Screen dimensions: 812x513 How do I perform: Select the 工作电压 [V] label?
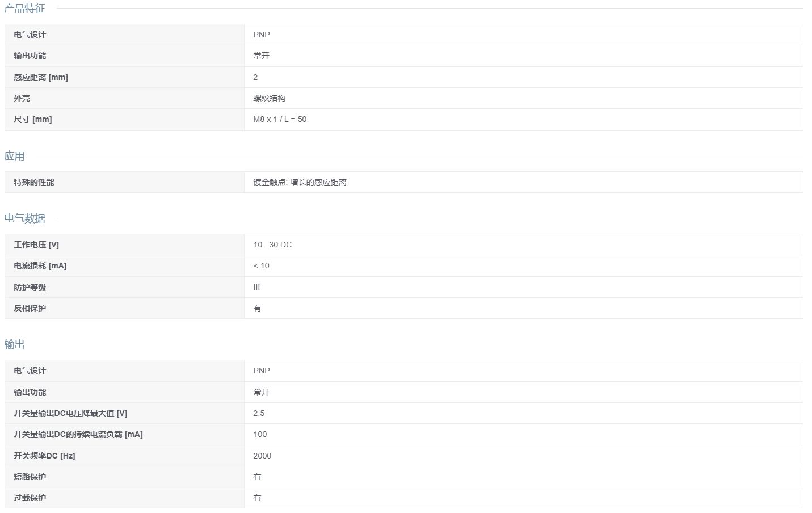coord(36,245)
